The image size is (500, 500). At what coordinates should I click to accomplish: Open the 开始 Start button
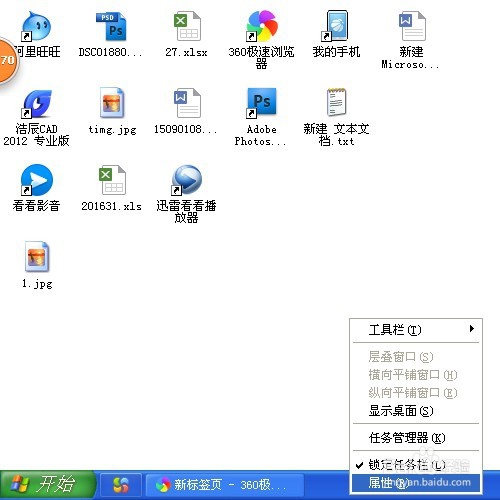pos(47,485)
